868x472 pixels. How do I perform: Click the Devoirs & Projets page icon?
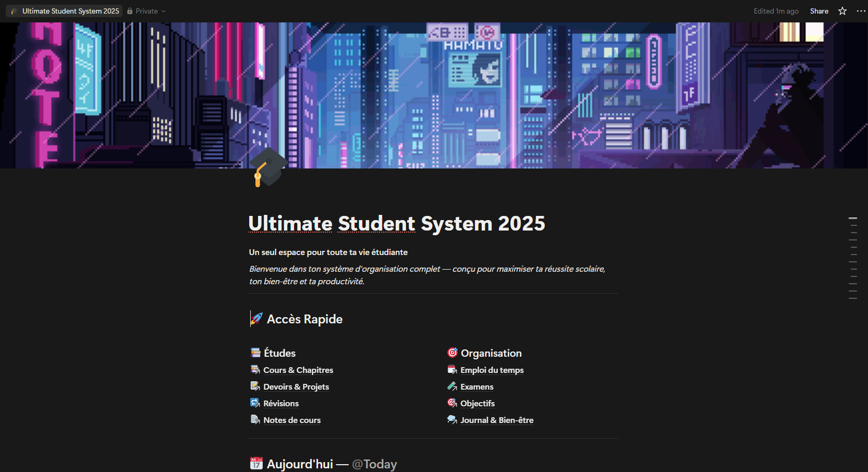(255, 386)
